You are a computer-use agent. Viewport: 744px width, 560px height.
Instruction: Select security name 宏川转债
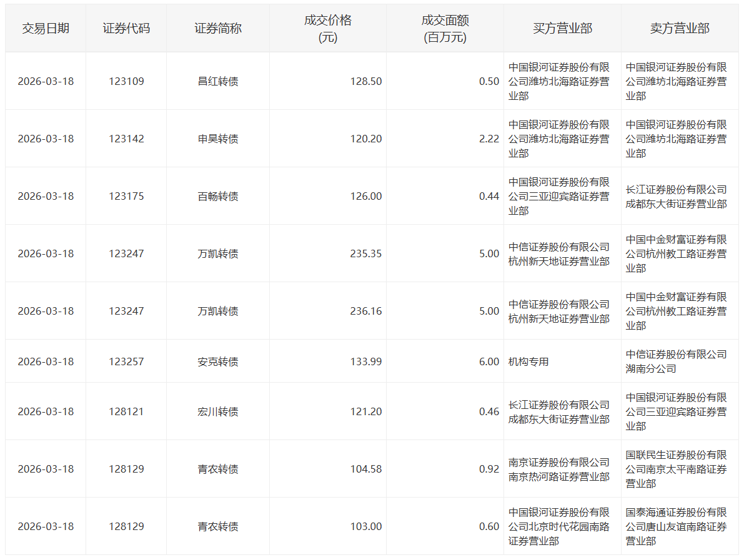[x=218, y=411]
